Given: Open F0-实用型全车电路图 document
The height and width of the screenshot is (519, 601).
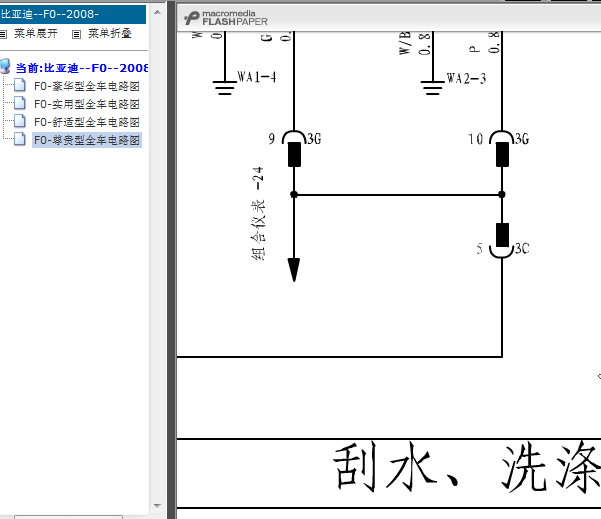Looking at the screenshot, I should tap(87, 104).
